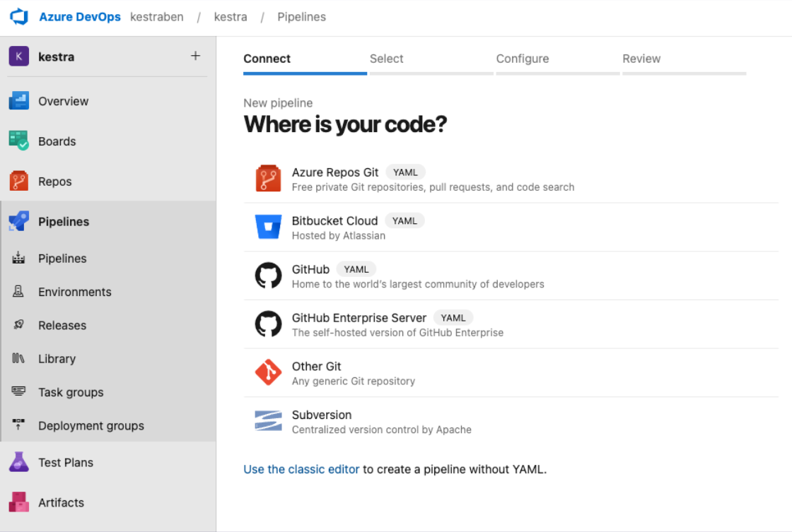Click the GitHub octocat icon

268,276
